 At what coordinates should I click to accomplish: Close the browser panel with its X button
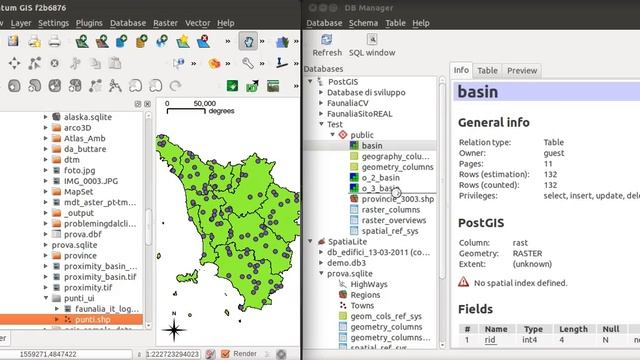[x=147, y=104]
